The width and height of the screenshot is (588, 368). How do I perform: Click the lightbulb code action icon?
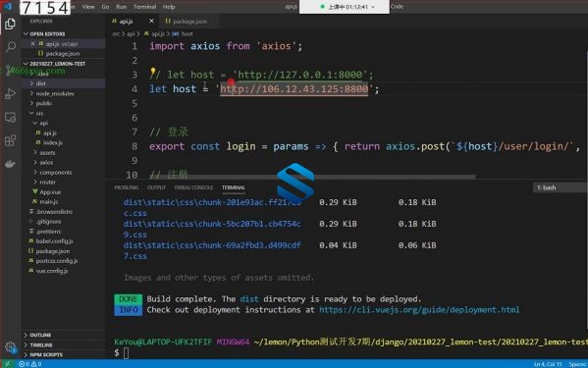(152, 72)
